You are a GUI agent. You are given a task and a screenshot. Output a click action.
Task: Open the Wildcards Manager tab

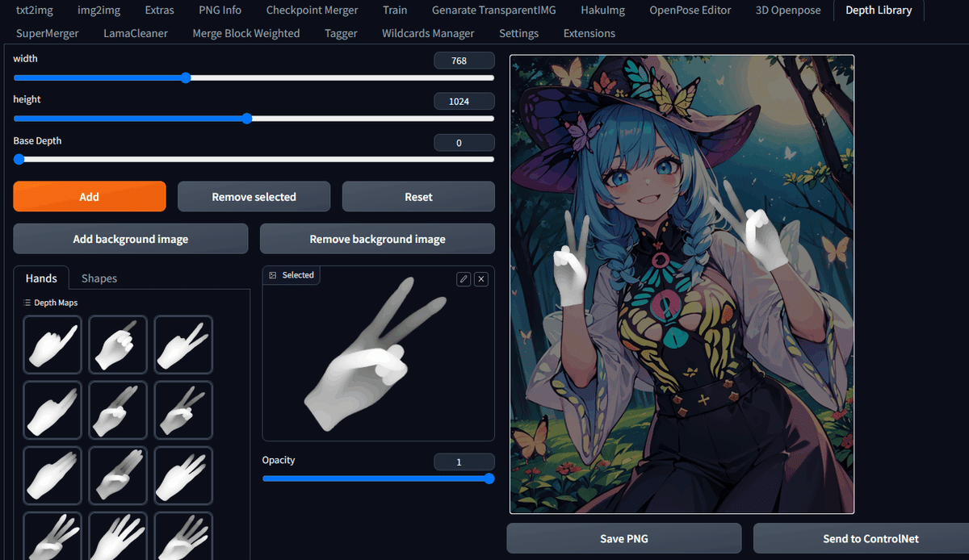pyautogui.click(x=428, y=33)
